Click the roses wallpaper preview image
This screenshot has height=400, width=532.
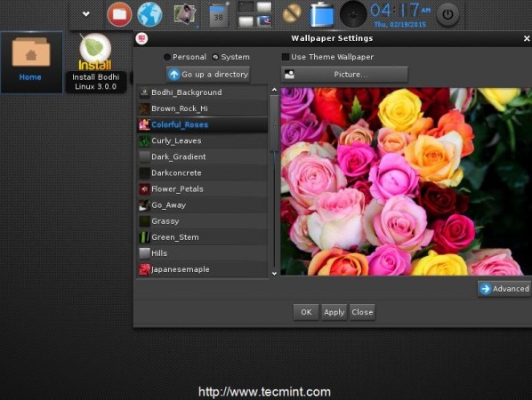pyautogui.click(x=406, y=181)
